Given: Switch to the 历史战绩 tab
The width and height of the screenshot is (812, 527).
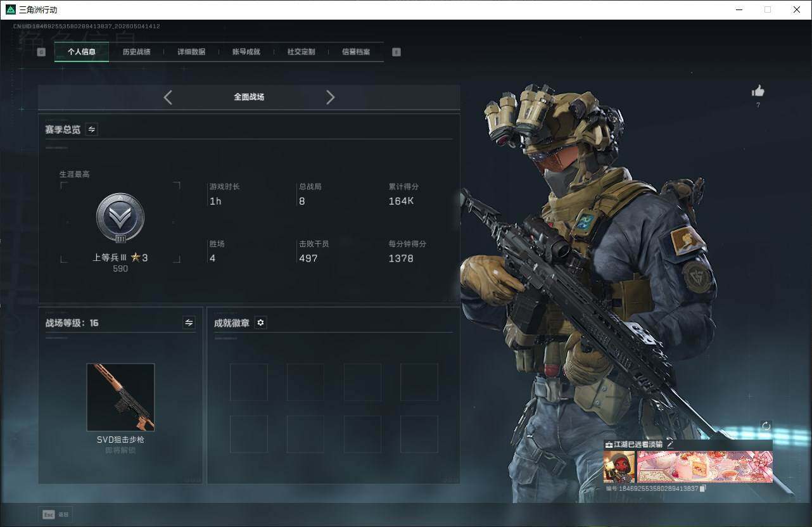Looking at the screenshot, I should coord(136,52).
